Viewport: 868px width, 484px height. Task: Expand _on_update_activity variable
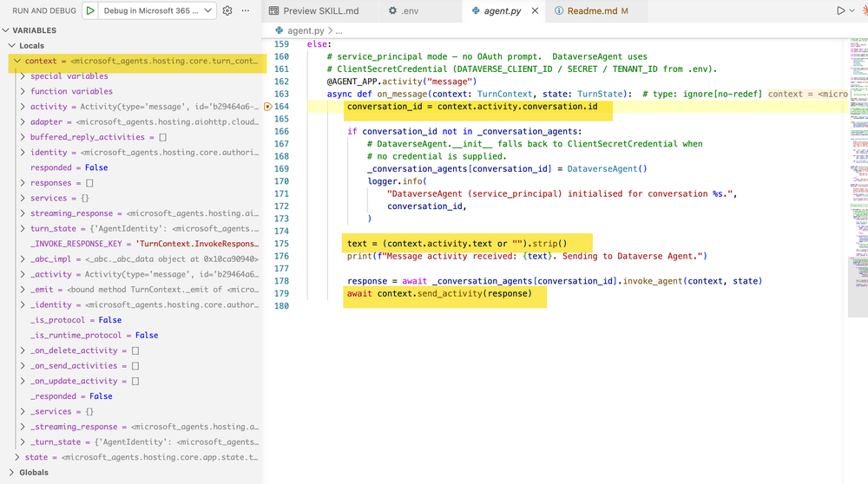(x=23, y=381)
